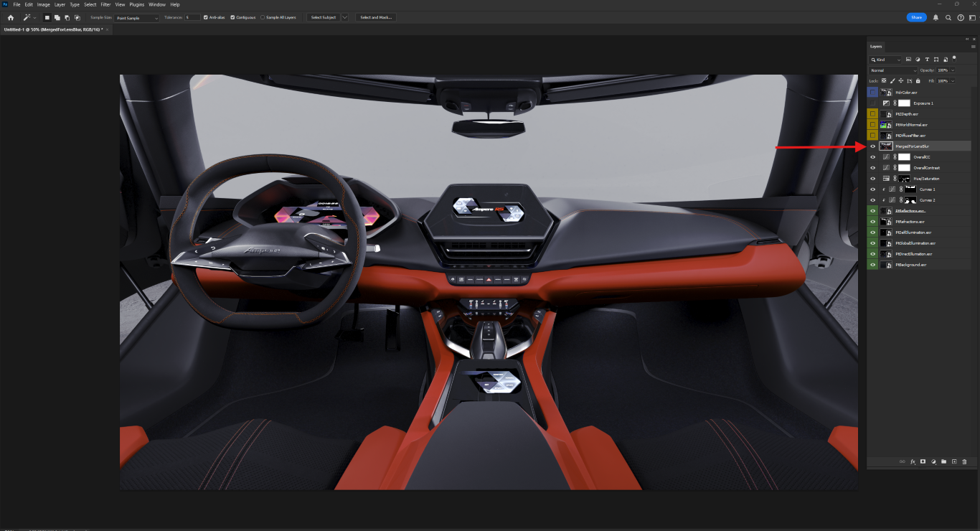Click the Lock all padlock icon

[918, 81]
